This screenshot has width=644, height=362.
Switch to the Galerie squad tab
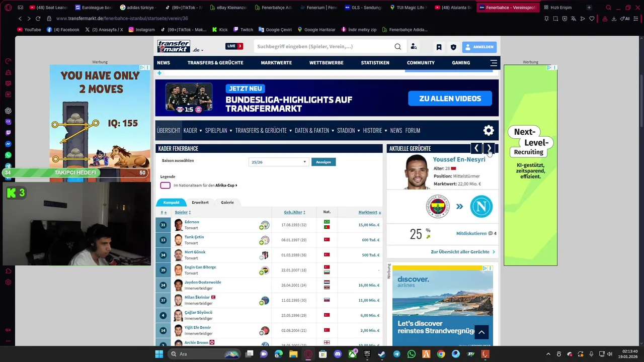(x=227, y=202)
